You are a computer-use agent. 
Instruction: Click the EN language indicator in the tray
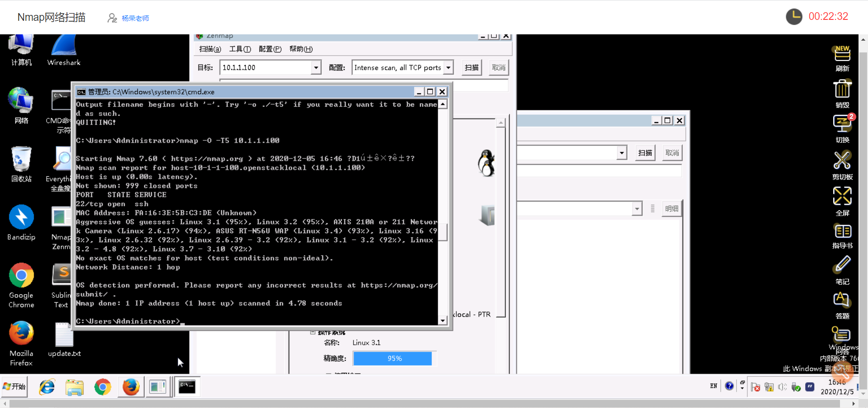tap(713, 386)
